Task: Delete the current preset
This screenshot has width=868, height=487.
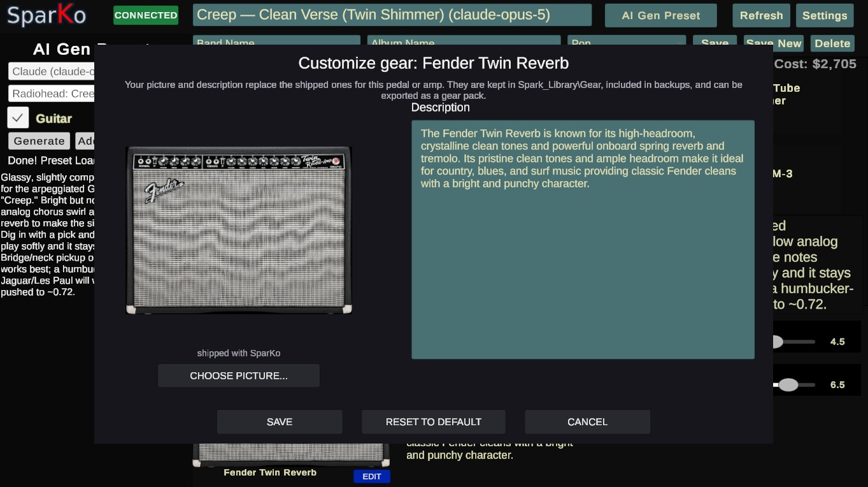Action: (832, 43)
